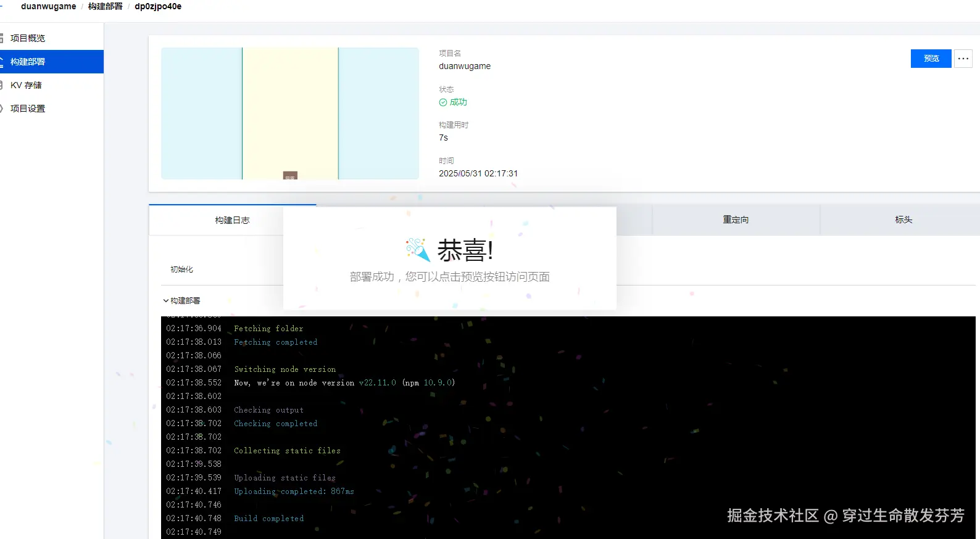Click dp0zjpo40e breadcrumb entry

158,6
